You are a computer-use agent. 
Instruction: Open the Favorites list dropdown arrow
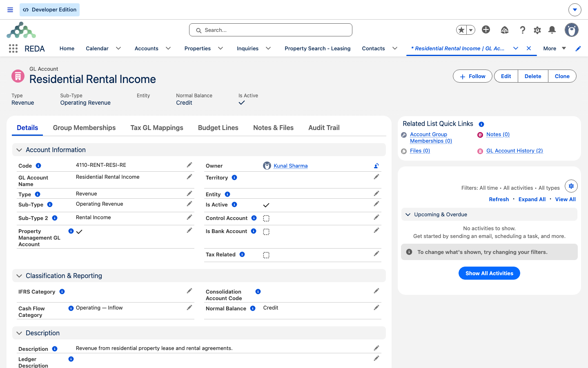coord(471,30)
